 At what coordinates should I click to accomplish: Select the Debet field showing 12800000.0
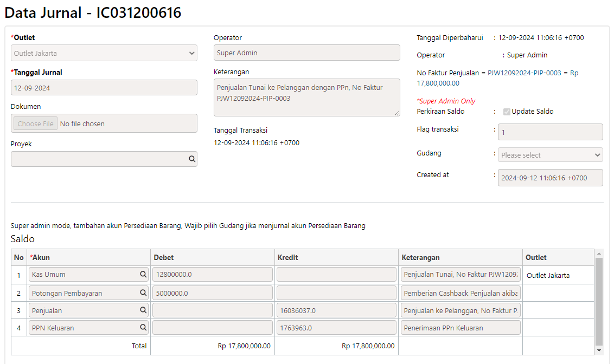pos(212,275)
